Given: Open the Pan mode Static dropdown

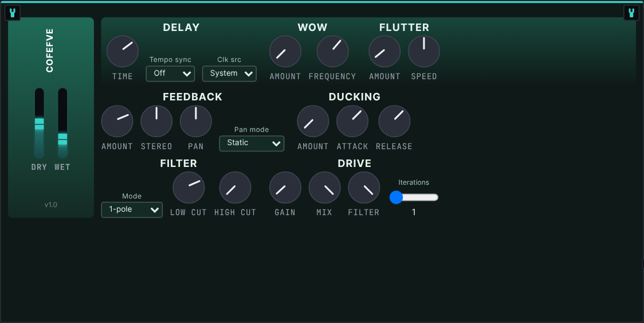Looking at the screenshot, I should (252, 143).
